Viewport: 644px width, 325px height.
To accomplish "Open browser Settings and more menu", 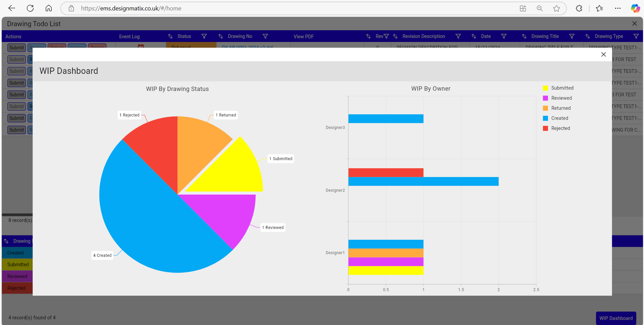I will (x=617, y=8).
